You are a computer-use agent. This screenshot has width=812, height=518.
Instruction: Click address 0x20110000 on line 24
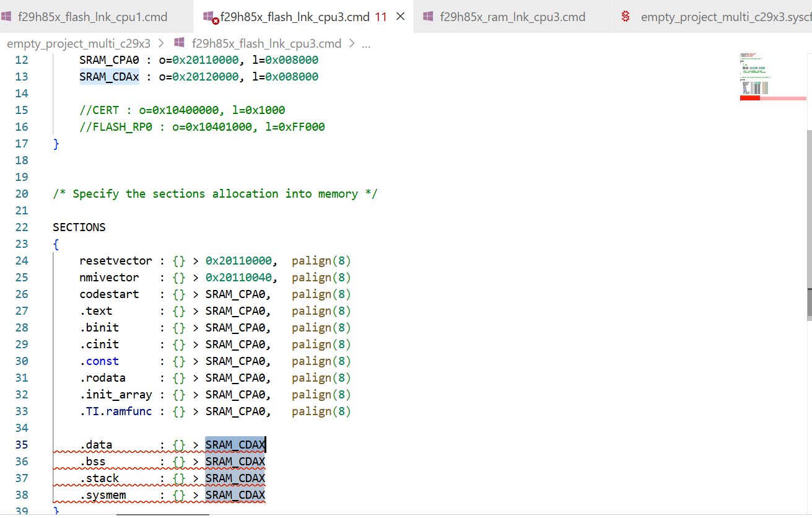[x=238, y=260]
